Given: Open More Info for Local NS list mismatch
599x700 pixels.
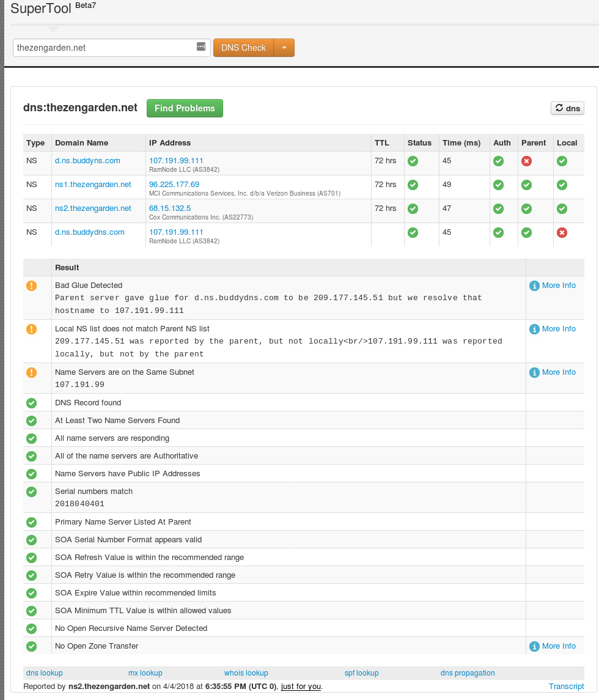Looking at the screenshot, I should [559, 328].
